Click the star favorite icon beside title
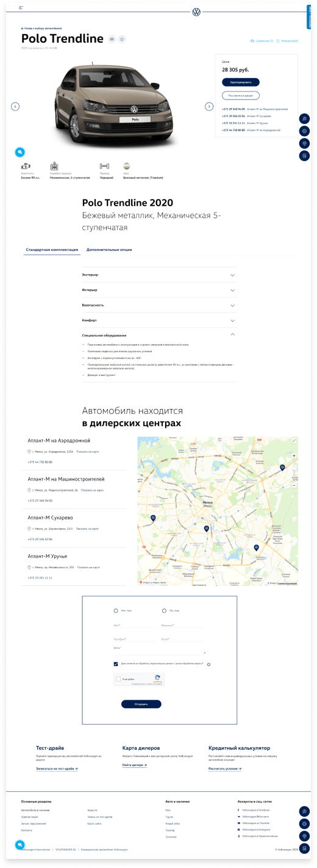Image resolution: width=317 pixels, height=868 pixels. click(x=122, y=39)
